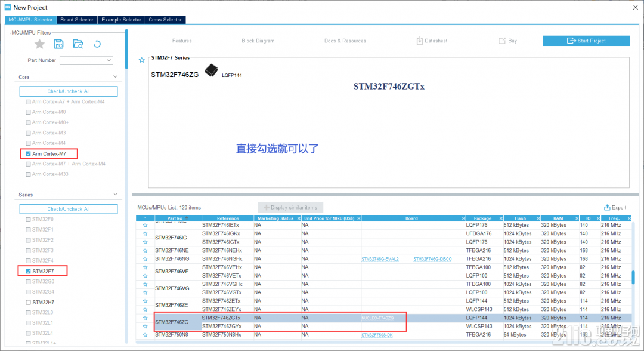Check the STM32F4 series filter
Viewport: 644px width, 351px height.
[x=29, y=261]
